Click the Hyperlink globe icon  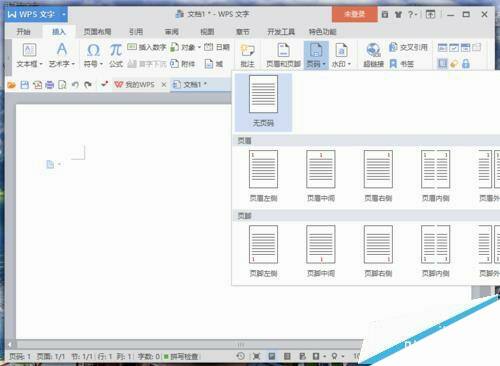pos(373,50)
